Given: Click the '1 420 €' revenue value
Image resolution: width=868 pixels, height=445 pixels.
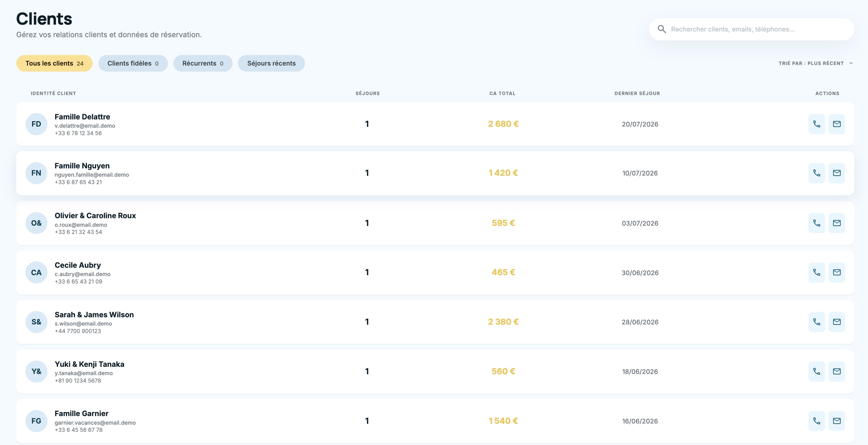Looking at the screenshot, I should click(503, 173).
